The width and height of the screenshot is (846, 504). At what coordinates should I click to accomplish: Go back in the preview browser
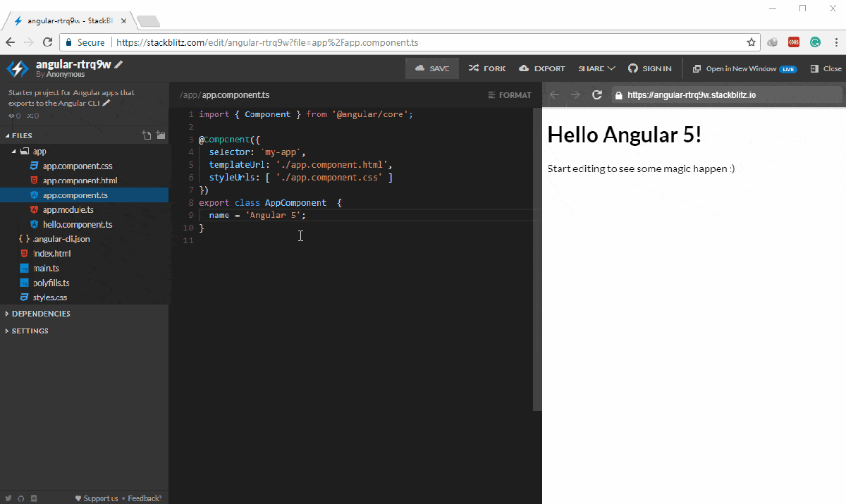(555, 94)
